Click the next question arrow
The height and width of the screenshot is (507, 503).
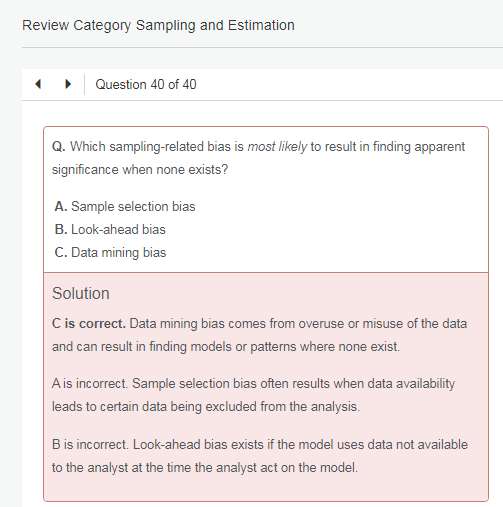pos(68,84)
